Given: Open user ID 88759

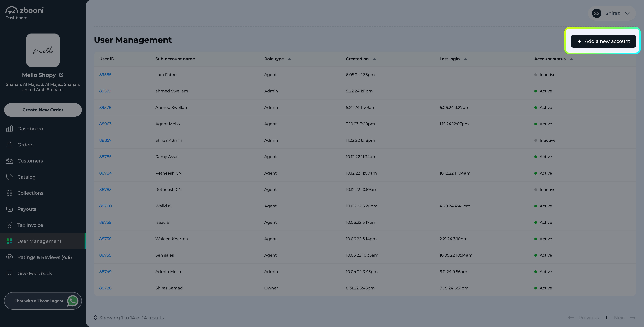Looking at the screenshot, I should pos(105,222).
